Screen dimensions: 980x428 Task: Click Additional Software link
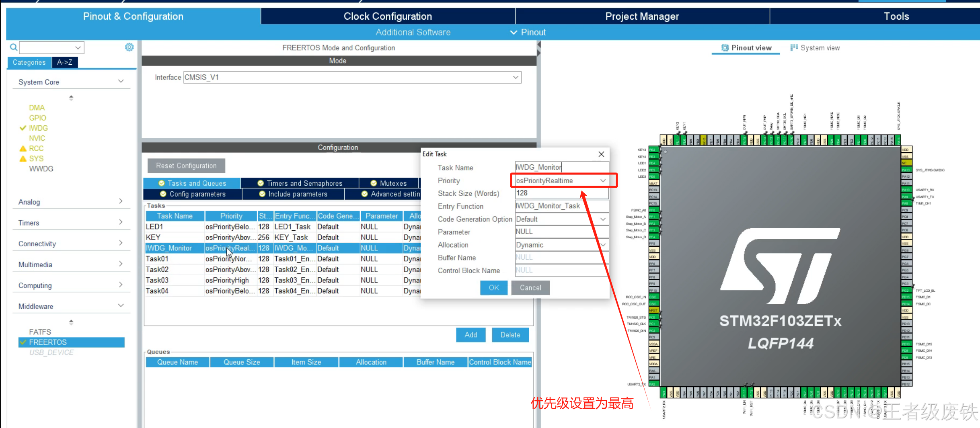pyautogui.click(x=413, y=32)
